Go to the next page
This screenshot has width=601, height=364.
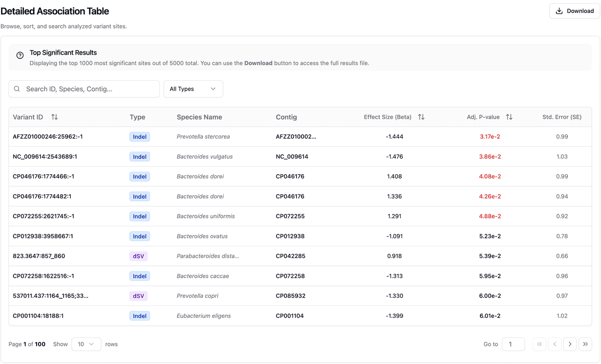point(569,344)
